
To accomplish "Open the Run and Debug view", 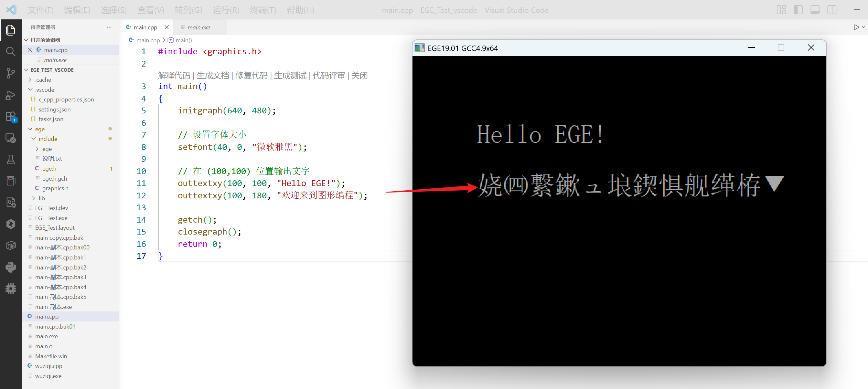I will [10, 96].
